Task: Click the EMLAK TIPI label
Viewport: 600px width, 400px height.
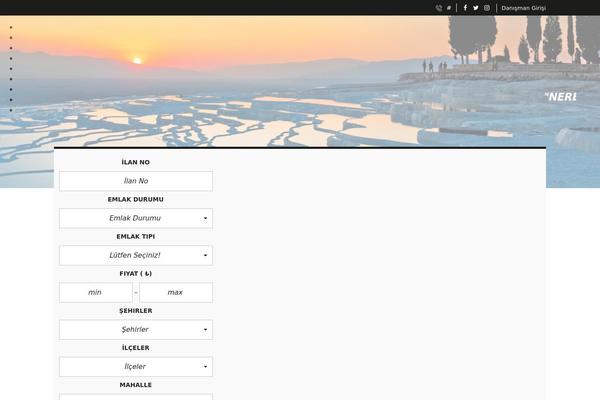Action: 135,236
